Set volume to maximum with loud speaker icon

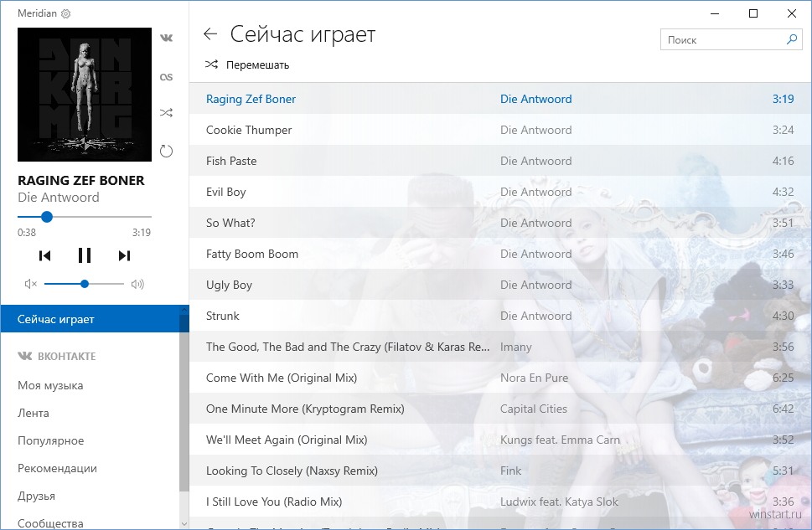[137, 284]
